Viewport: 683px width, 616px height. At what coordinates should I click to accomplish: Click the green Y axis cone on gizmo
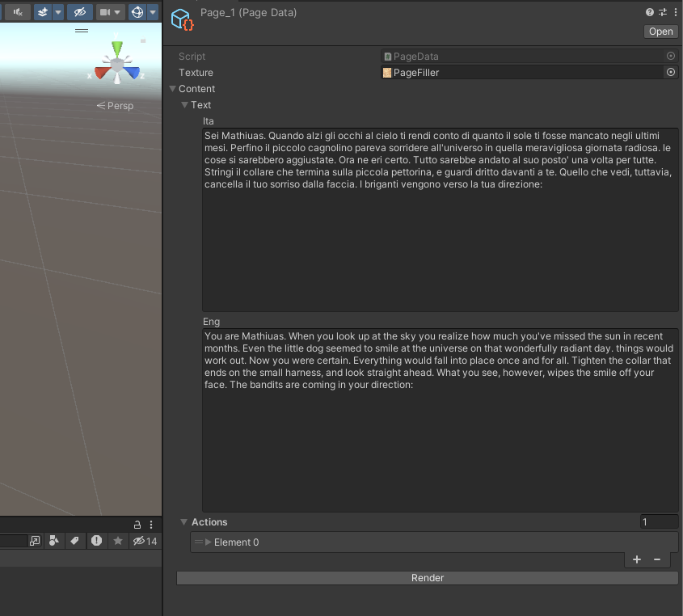(x=116, y=47)
